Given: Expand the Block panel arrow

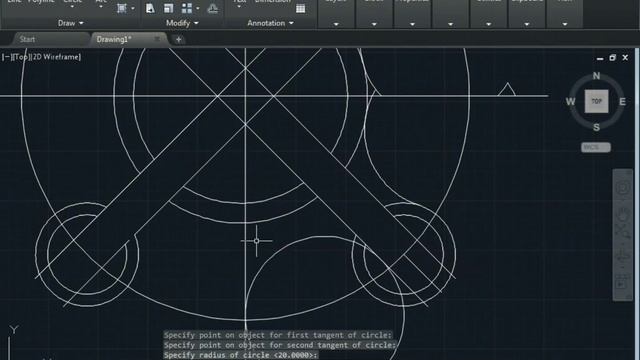Looking at the screenshot, I should (374, 24).
